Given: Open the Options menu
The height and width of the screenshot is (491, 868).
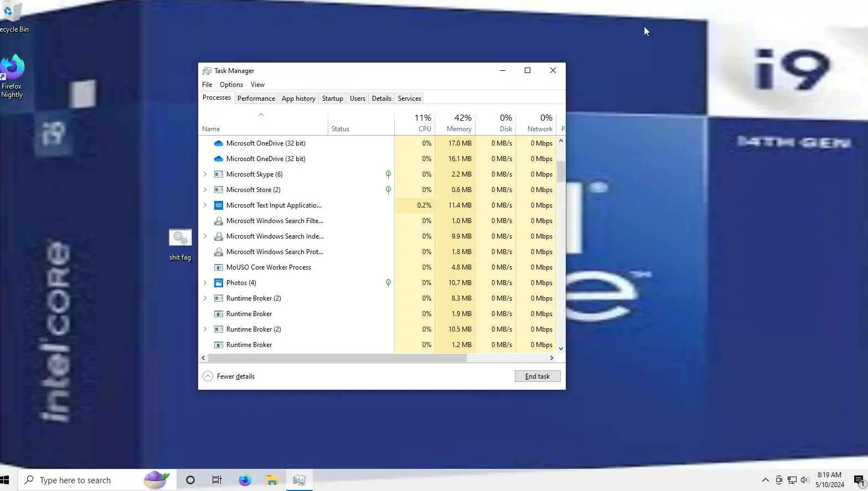Looking at the screenshot, I should (x=231, y=85).
